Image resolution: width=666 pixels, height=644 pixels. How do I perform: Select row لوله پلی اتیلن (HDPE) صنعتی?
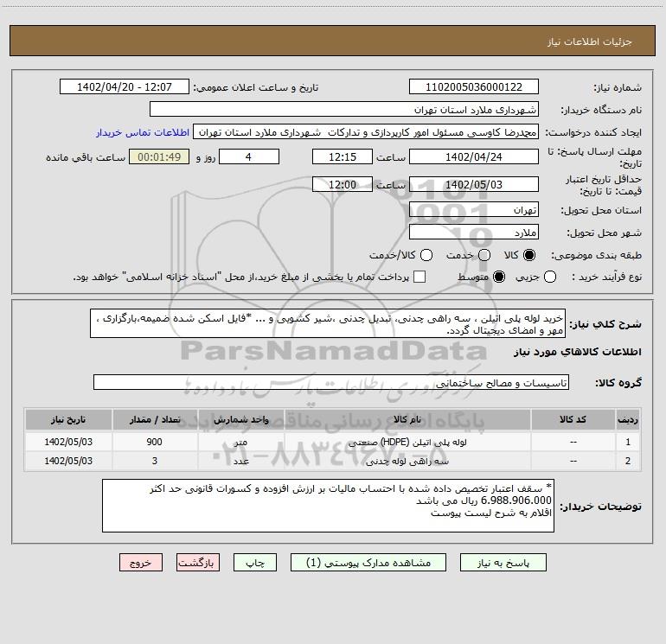pyautogui.click(x=332, y=442)
